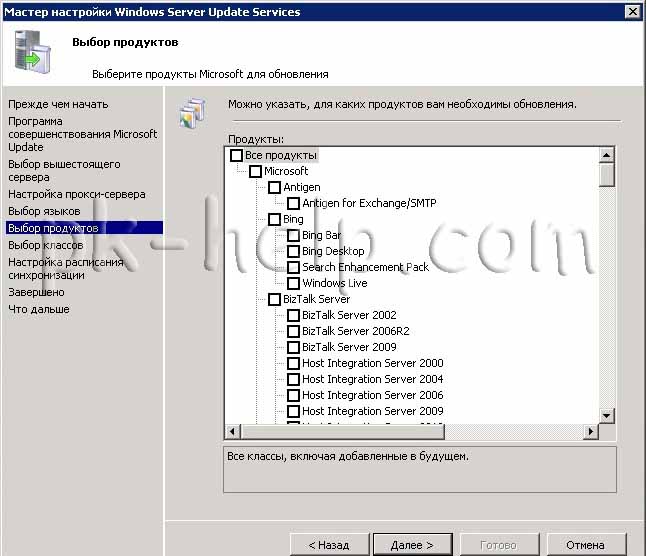Viewport: 646px width, 556px height.
Task: Select the "Microsoft" tree label
Action: tap(286, 171)
